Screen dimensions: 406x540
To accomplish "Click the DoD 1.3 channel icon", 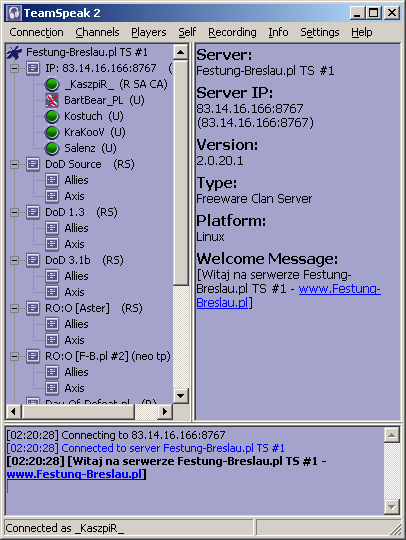I will 33,212.
